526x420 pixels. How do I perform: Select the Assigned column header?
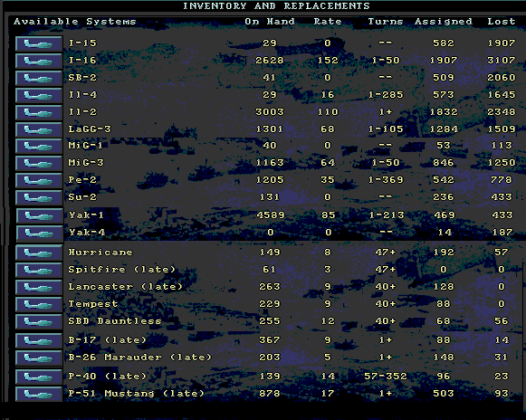(x=444, y=22)
